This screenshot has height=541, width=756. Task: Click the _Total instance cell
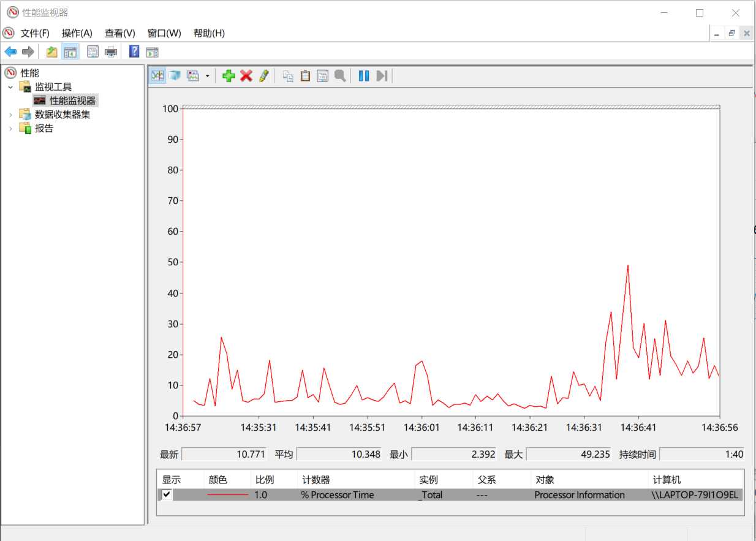coord(431,495)
